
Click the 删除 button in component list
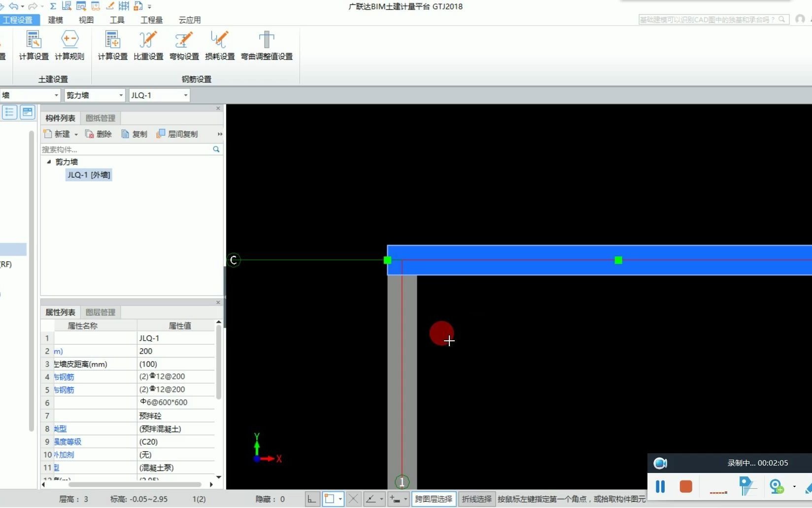pos(99,134)
